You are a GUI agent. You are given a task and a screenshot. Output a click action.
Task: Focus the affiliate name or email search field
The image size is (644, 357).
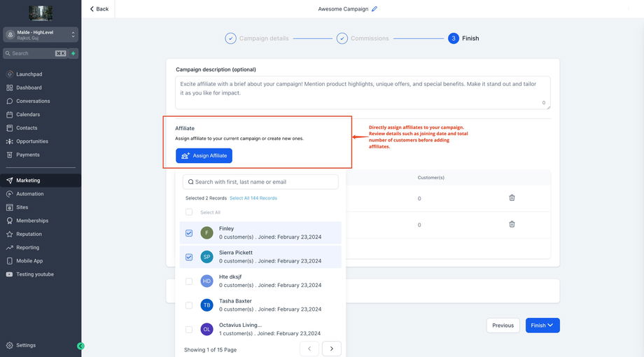(x=260, y=182)
